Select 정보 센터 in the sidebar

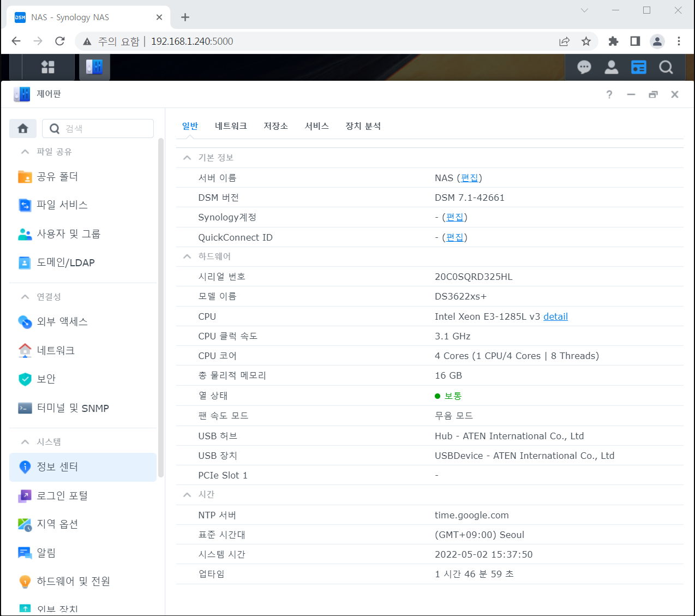(x=83, y=467)
